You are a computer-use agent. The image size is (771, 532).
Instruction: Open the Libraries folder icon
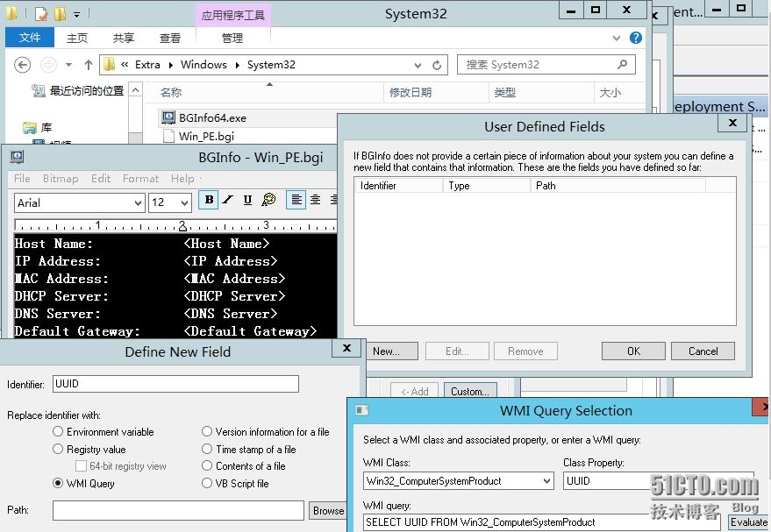tap(30, 128)
